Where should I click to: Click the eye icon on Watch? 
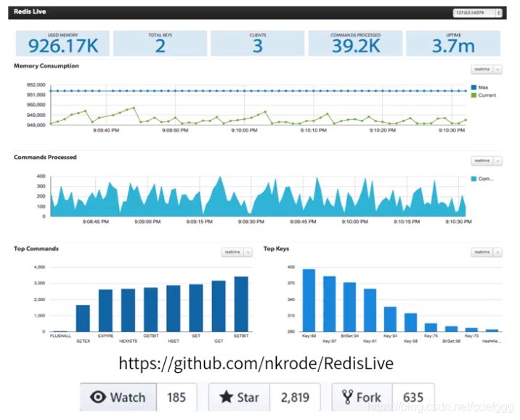98,397
